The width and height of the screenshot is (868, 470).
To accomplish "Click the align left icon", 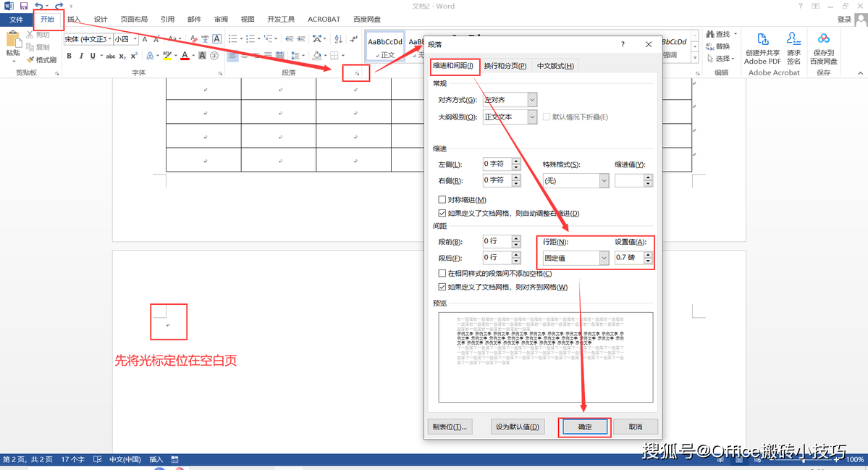I will (x=233, y=55).
